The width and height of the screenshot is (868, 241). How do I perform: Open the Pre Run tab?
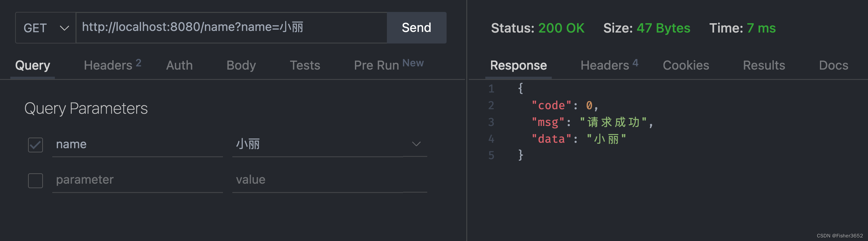tap(389, 65)
